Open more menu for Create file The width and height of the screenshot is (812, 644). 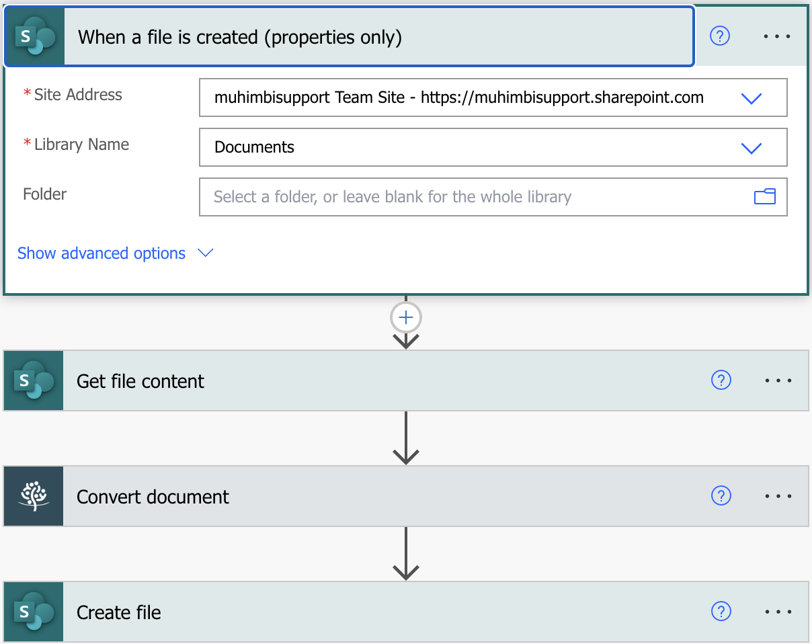(x=778, y=612)
